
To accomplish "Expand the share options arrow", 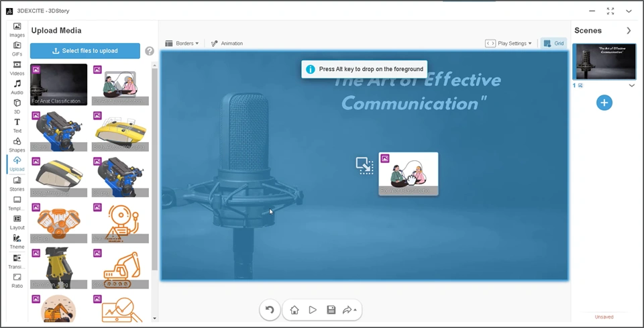I will click(x=355, y=310).
